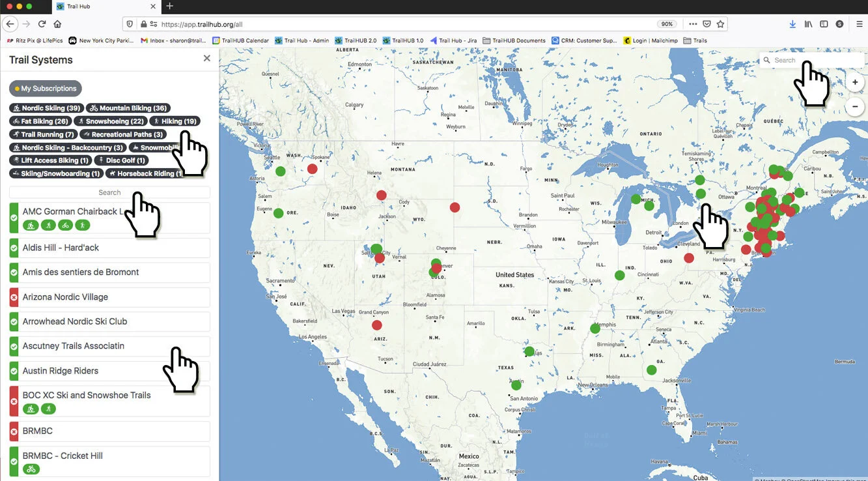This screenshot has height=481, width=868.
Task: Select BRMBC - Cricket Hill
Action: 109,461
